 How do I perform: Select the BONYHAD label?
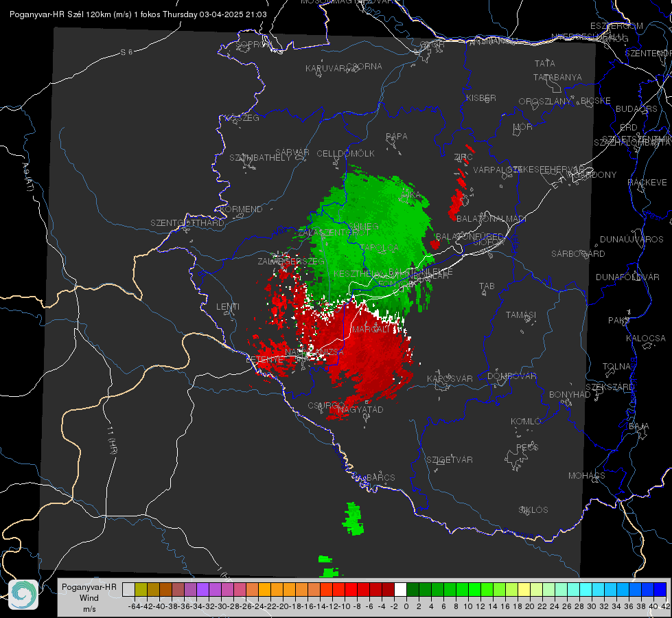(x=570, y=395)
